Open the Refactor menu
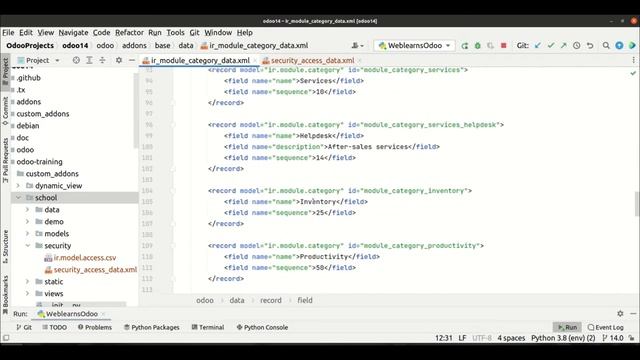This screenshot has width=640, height=360. (x=129, y=33)
